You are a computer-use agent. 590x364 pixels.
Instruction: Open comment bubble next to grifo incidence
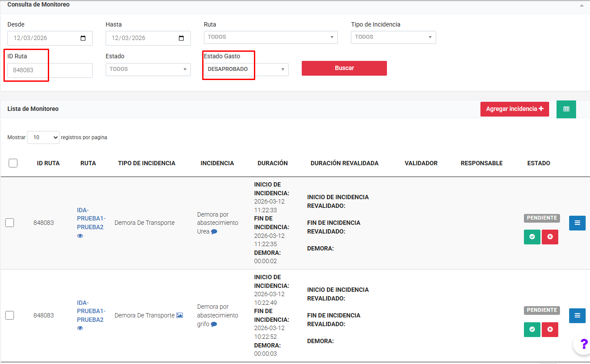pos(214,324)
